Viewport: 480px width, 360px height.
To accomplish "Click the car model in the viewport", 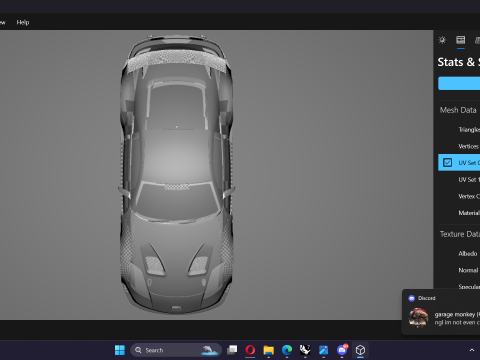I will 176,174.
